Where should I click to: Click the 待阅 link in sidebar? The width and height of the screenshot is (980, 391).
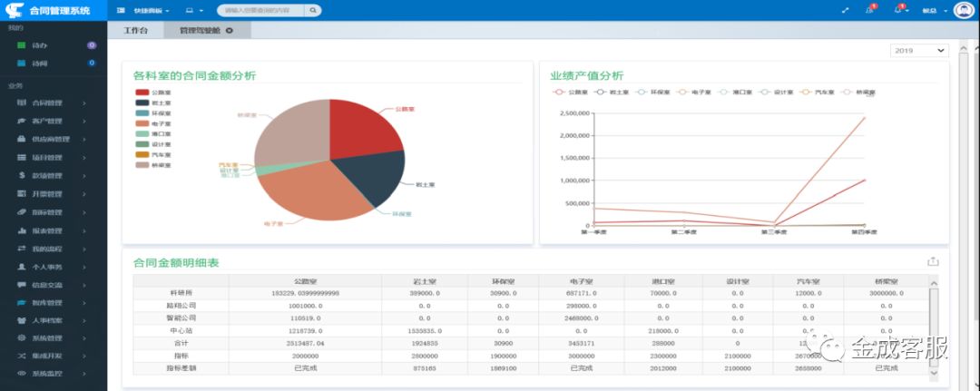(39, 64)
